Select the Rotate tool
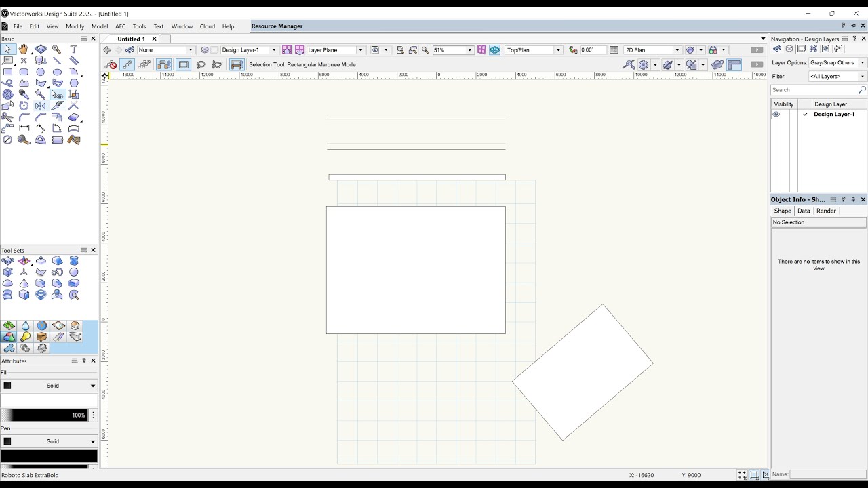Image resolution: width=868 pixels, height=488 pixels. tap(24, 106)
